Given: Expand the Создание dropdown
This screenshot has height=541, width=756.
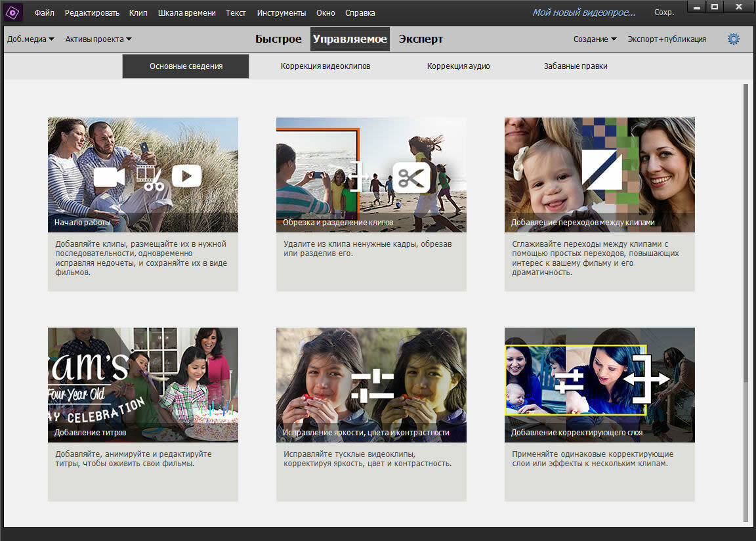Looking at the screenshot, I should click(595, 39).
